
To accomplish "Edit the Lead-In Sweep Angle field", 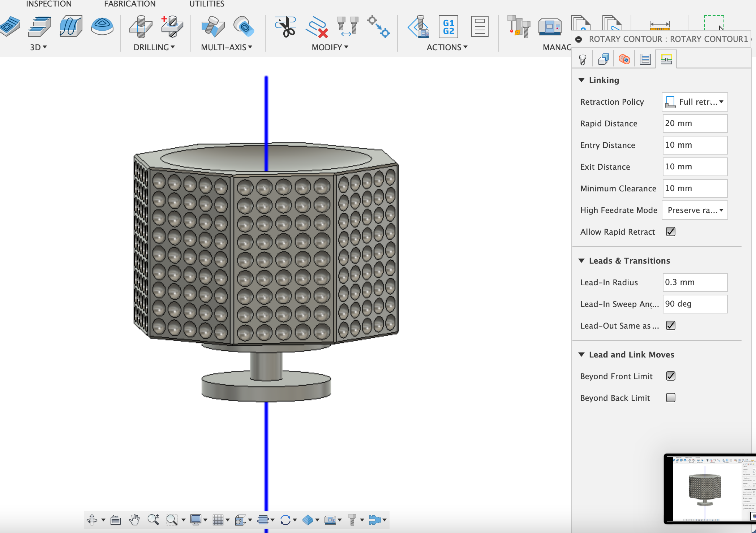I will [695, 304].
